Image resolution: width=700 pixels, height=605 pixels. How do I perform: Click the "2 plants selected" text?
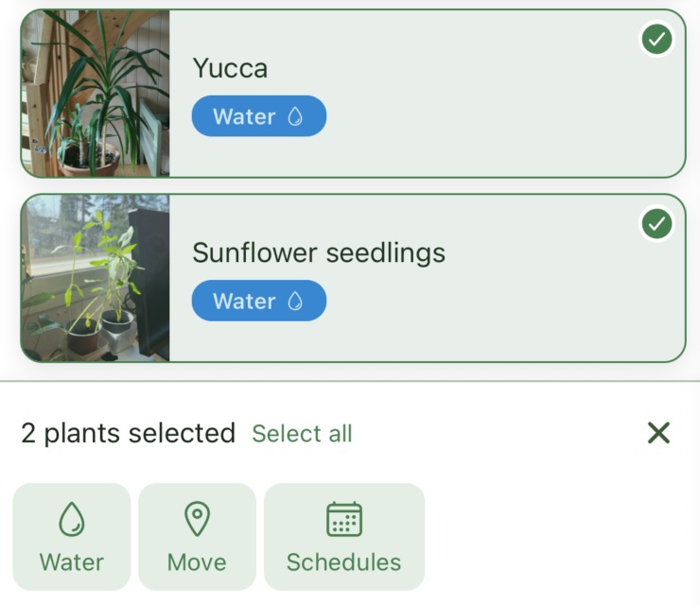coord(128,434)
